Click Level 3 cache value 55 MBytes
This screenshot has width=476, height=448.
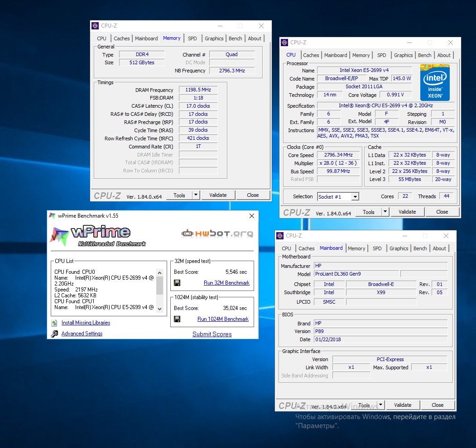coord(409,179)
